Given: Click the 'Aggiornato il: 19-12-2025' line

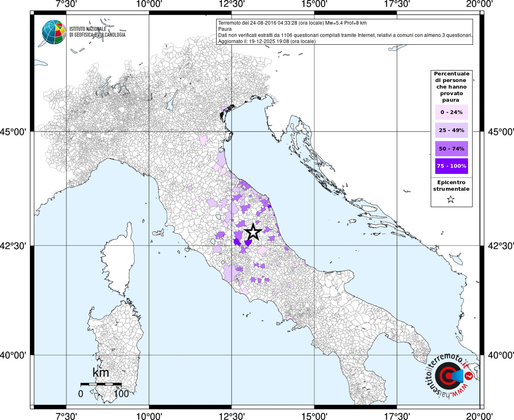Looking at the screenshot, I should tap(267, 41).
